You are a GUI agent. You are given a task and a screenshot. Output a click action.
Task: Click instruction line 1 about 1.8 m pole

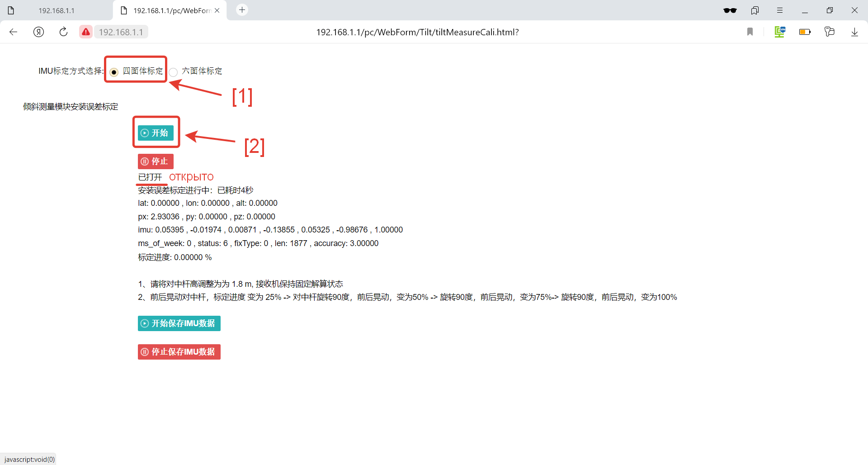tap(241, 284)
